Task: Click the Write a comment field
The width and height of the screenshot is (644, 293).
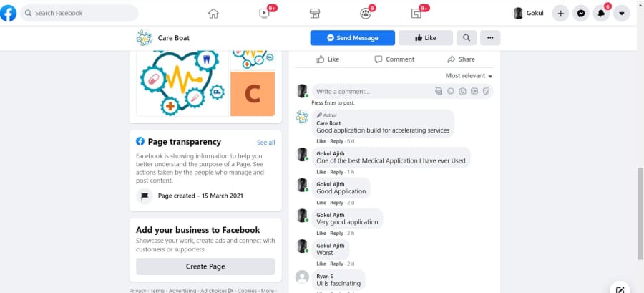Action: 402,91
